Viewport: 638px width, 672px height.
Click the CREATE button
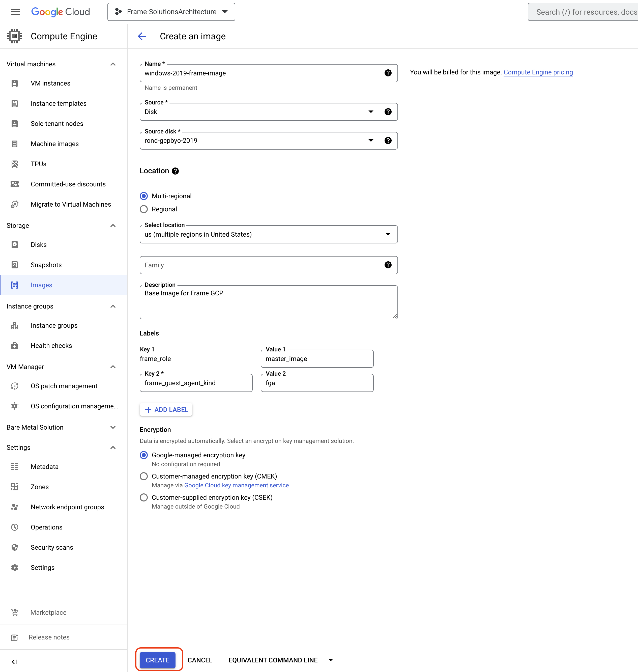click(x=157, y=660)
